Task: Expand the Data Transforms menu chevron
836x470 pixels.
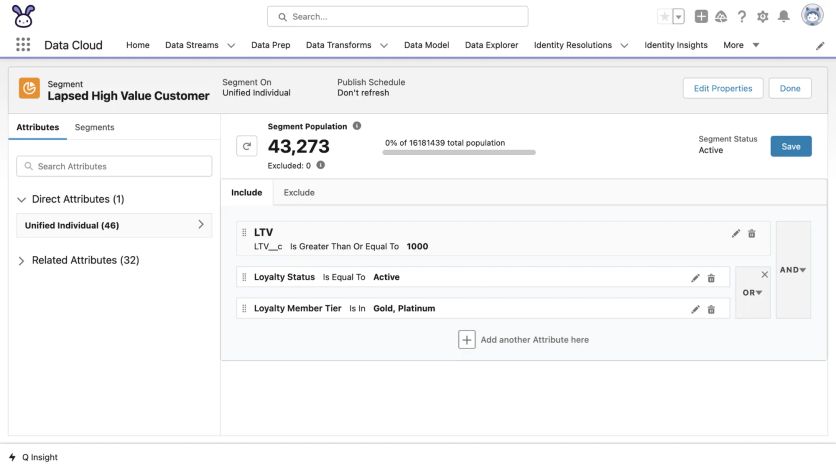Action: (x=384, y=45)
